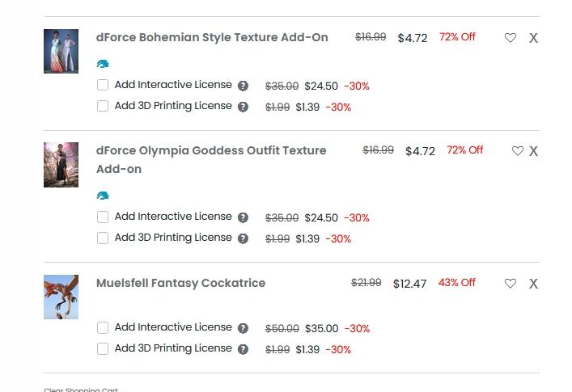Remove Muelsfell Fantasy Cockatrice from cart
The width and height of the screenshot is (572, 392).
(x=533, y=284)
